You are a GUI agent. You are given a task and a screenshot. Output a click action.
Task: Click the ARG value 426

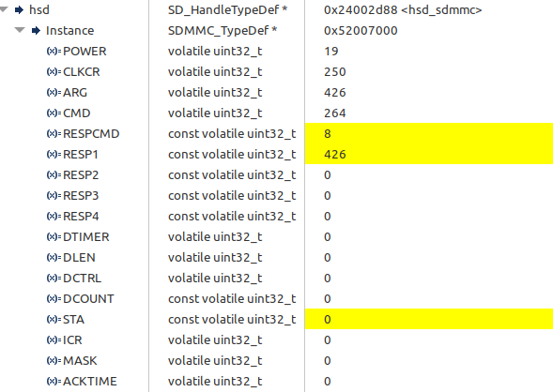[x=334, y=92]
